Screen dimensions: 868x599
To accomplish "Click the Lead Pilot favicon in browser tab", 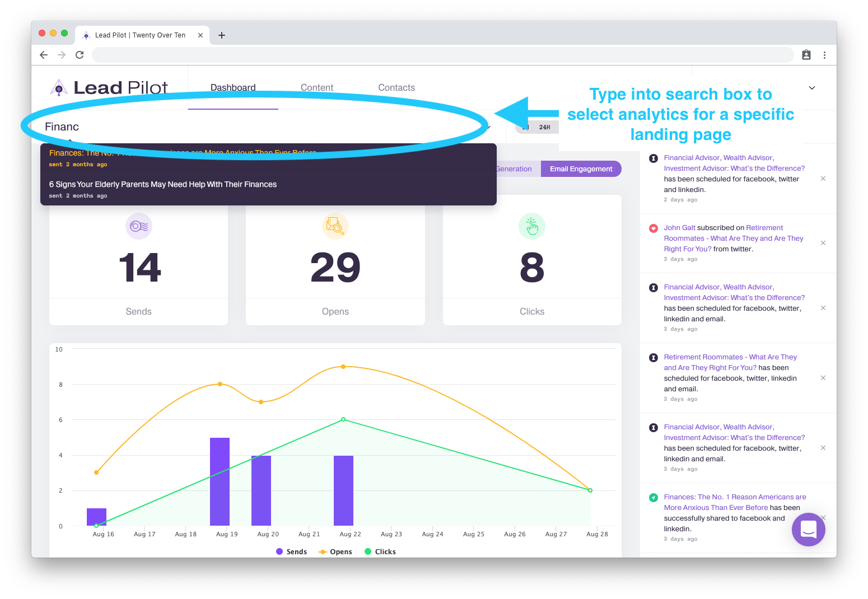I will coord(86,35).
